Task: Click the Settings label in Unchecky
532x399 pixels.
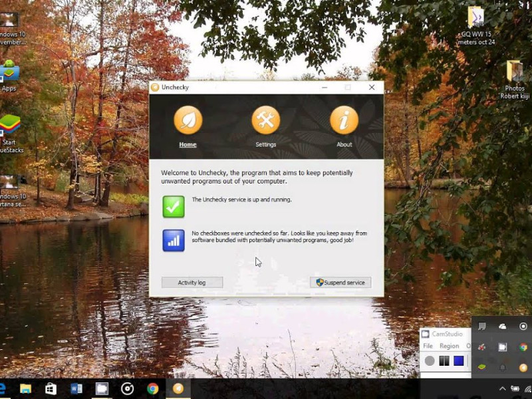Action: coord(265,144)
